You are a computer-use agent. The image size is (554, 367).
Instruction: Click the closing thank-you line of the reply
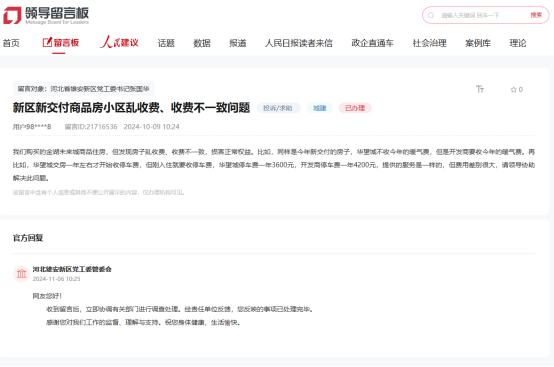[x=143, y=322]
